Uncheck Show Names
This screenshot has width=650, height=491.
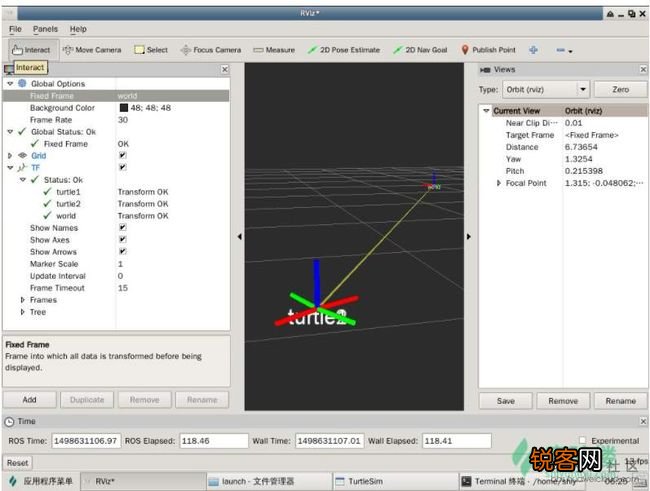click(x=123, y=228)
